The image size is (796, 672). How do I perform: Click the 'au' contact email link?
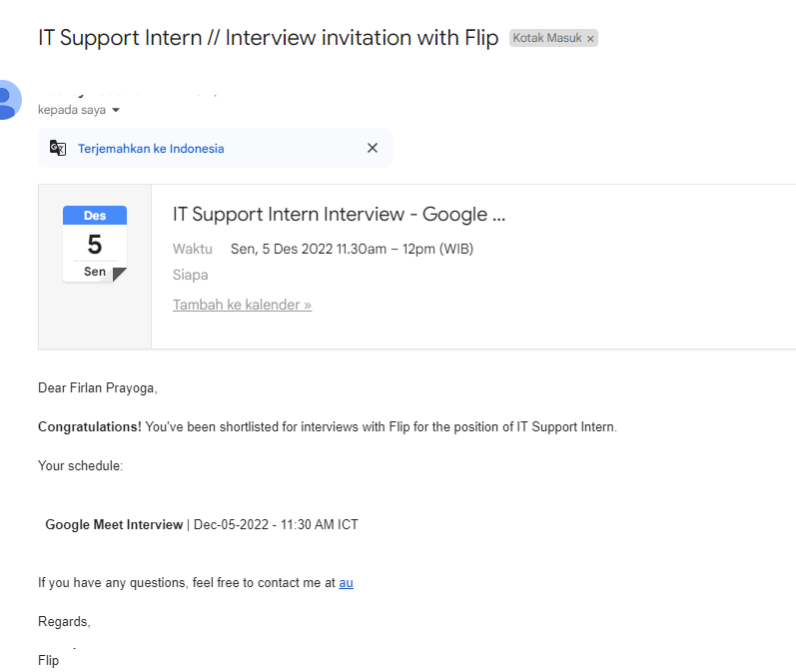346,583
